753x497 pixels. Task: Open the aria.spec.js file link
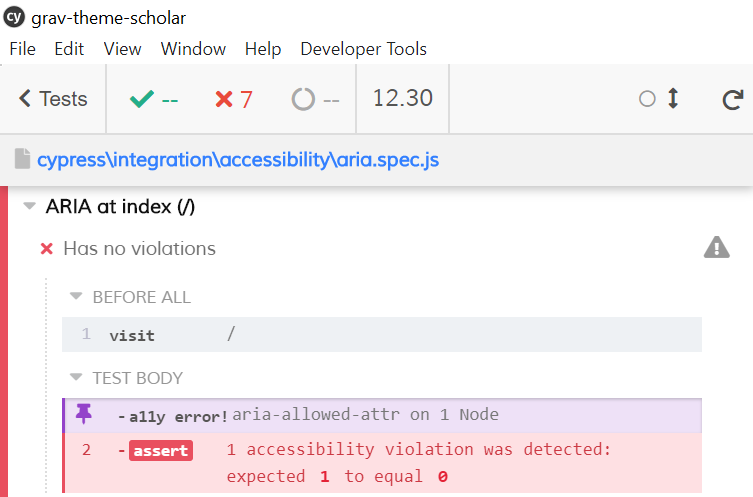[x=238, y=159]
